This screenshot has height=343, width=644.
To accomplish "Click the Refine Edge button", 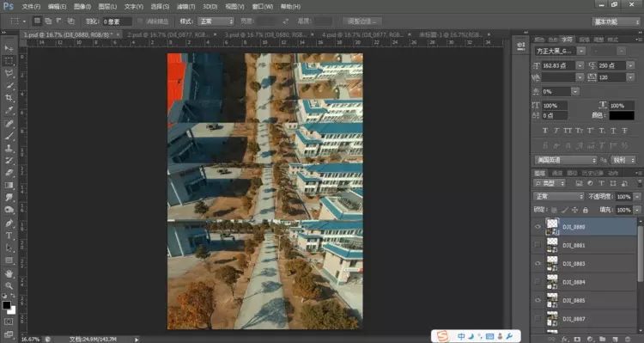I will click(361, 21).
